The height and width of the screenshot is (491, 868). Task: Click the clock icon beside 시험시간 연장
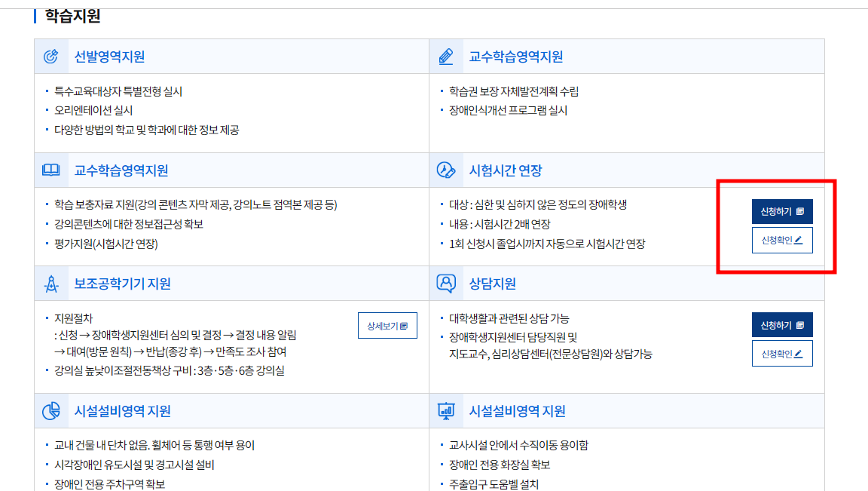[x=445, y=170]
